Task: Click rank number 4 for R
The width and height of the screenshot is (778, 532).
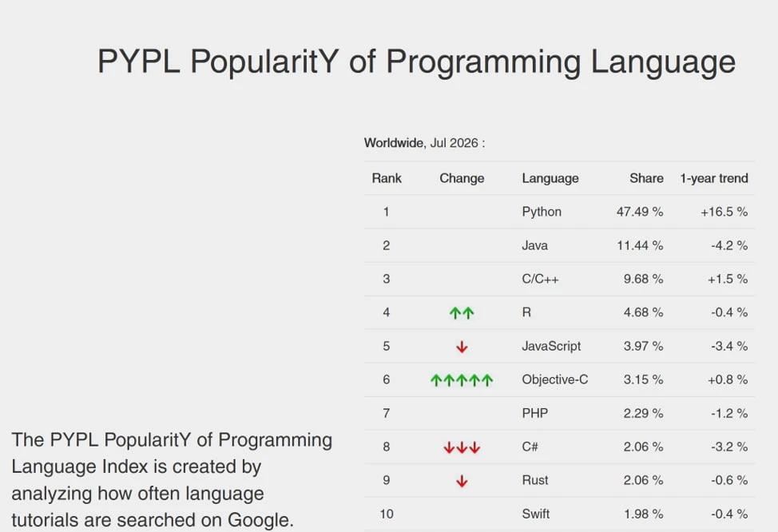Action: coord(386,312)
